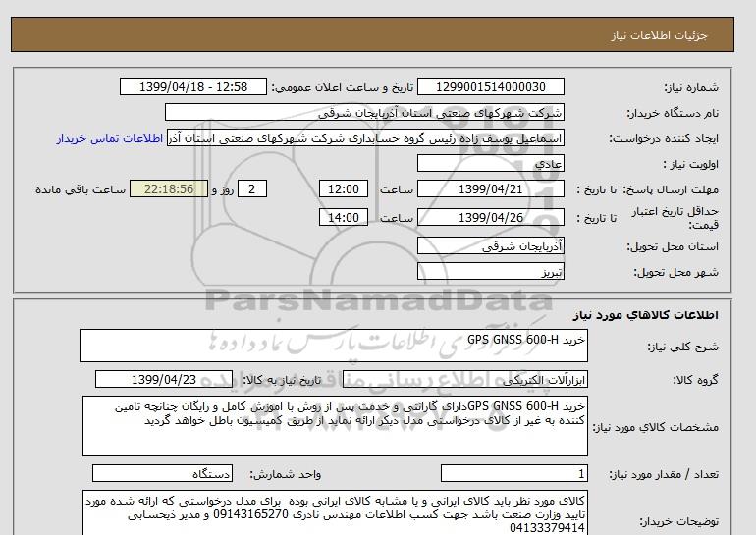
Task: Click label ایجاد کننده درخواست
Action: (x=664, y=138)
